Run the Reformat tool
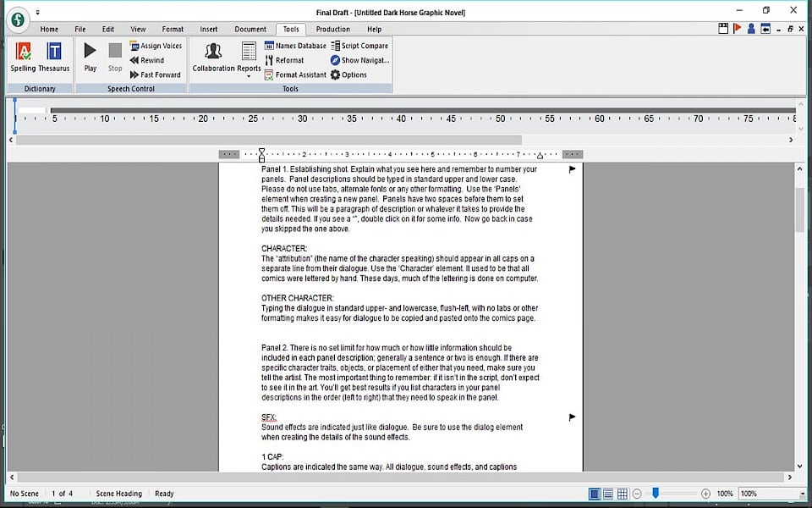Screen dimensions: 812x508 click(x=284, y=60)
